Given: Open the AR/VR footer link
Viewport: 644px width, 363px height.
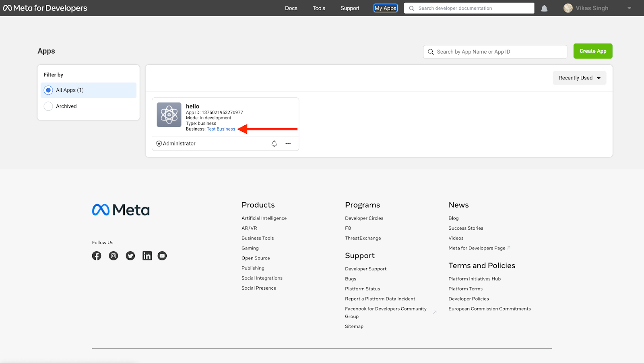Looking at the screenshot, I should (249, 228).
